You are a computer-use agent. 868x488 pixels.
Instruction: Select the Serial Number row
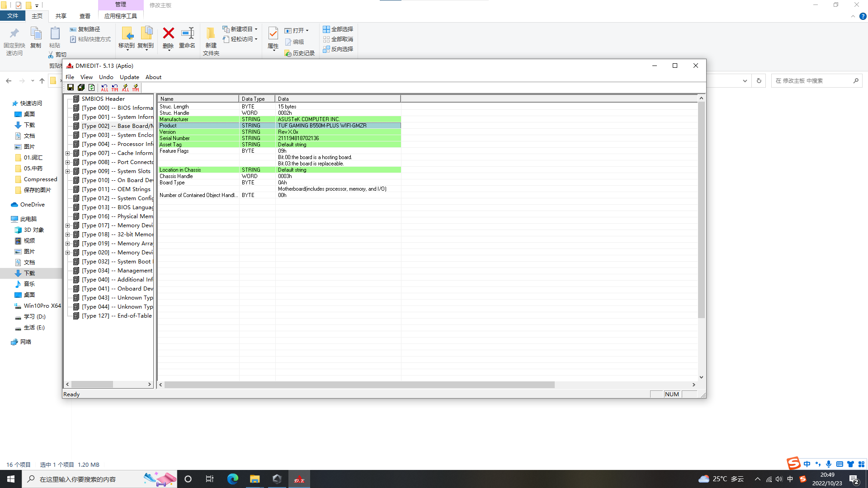click(x=279, y=138)
